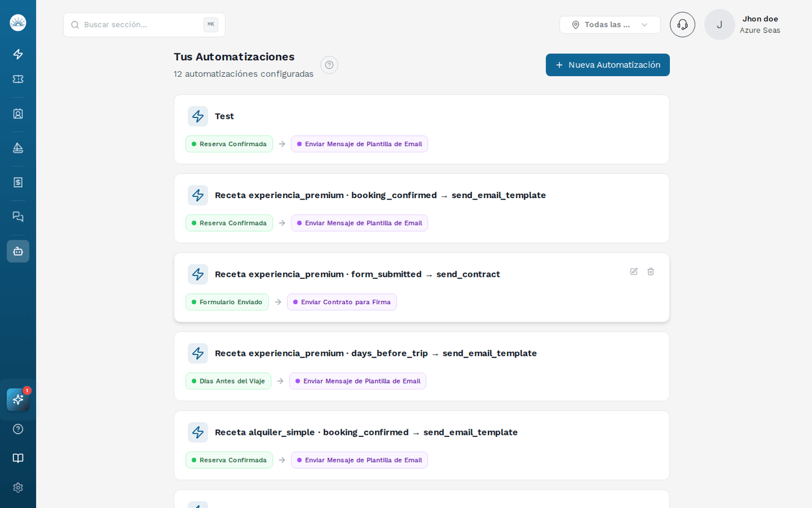Click the J user avatar
Viewport: 812px width, 508px height.
719,25
